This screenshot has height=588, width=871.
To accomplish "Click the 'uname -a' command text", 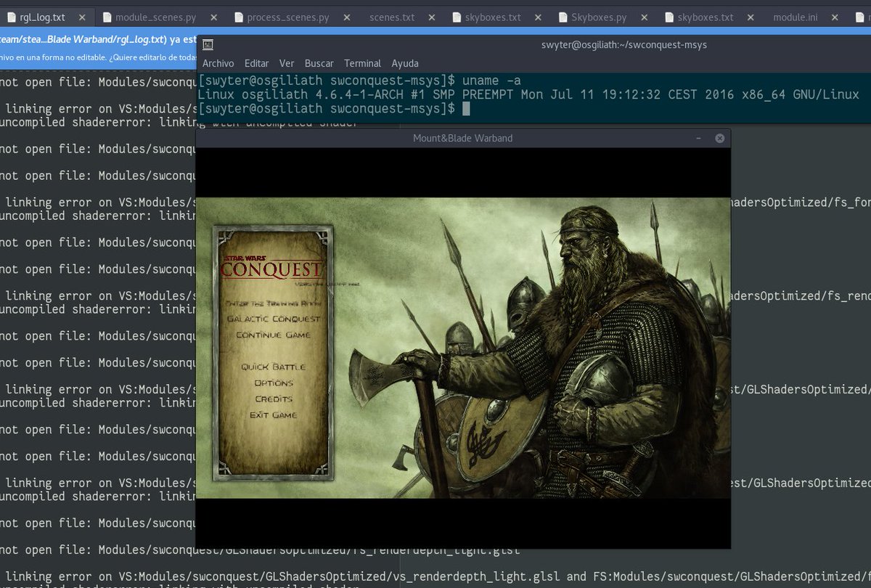I will click(x=491, y=81).
